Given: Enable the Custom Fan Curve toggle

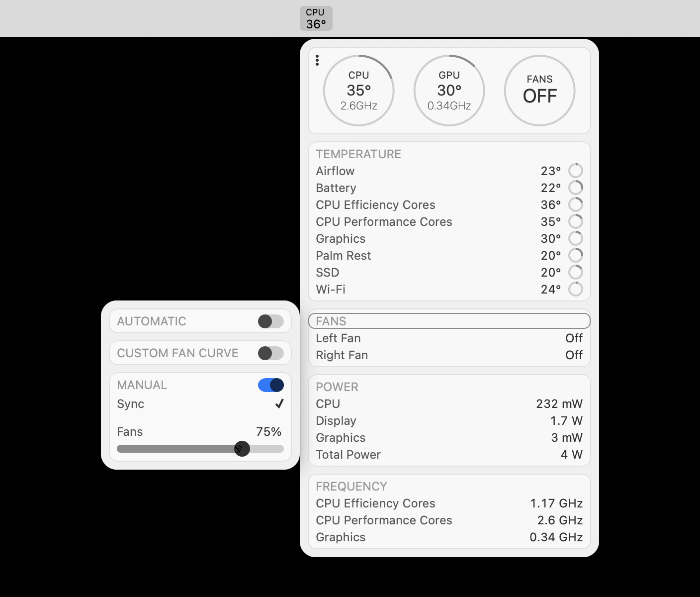Looking at the screenshot, I should pyautogui.click(x=271, y=353).
